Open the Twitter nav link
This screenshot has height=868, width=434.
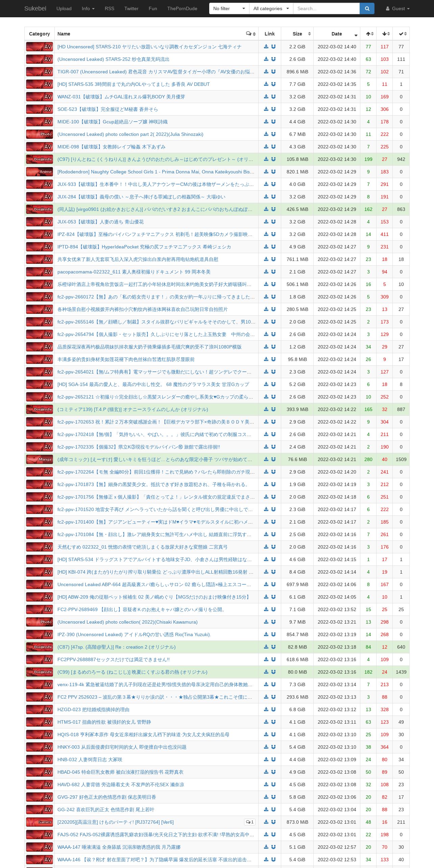(131, 8)
